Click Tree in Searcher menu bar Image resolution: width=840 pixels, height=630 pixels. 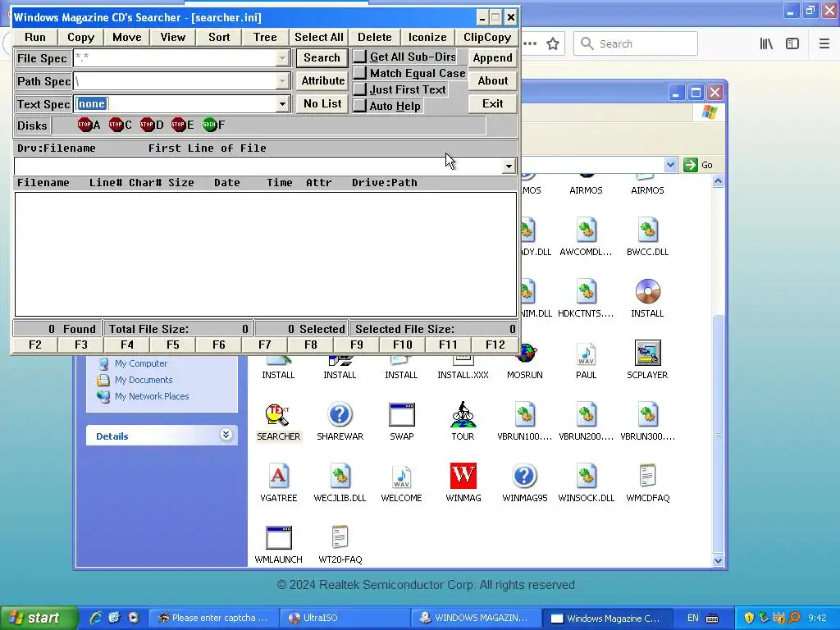[x=265, y=37]
